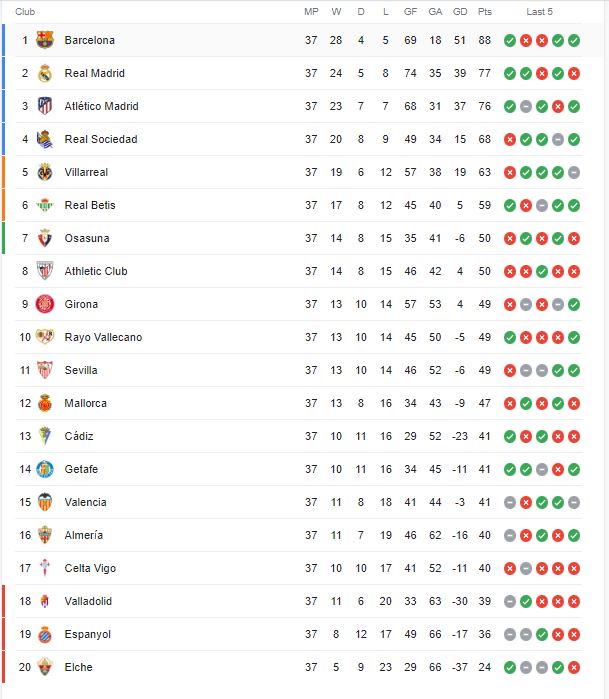
Task: Click the Real Madrid crest icon
Action: [x=44, y=73]
